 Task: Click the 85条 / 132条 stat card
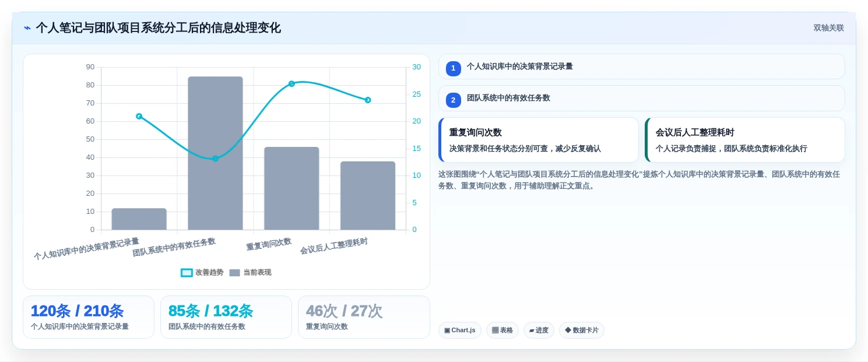pos(226,317)
